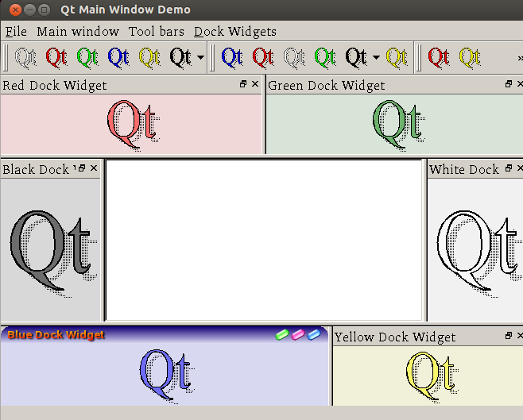The width and height of the screenshot is (523, 420).
Task: Click red Qt icon in middle toolbar
Action: [x=263, y=58]
